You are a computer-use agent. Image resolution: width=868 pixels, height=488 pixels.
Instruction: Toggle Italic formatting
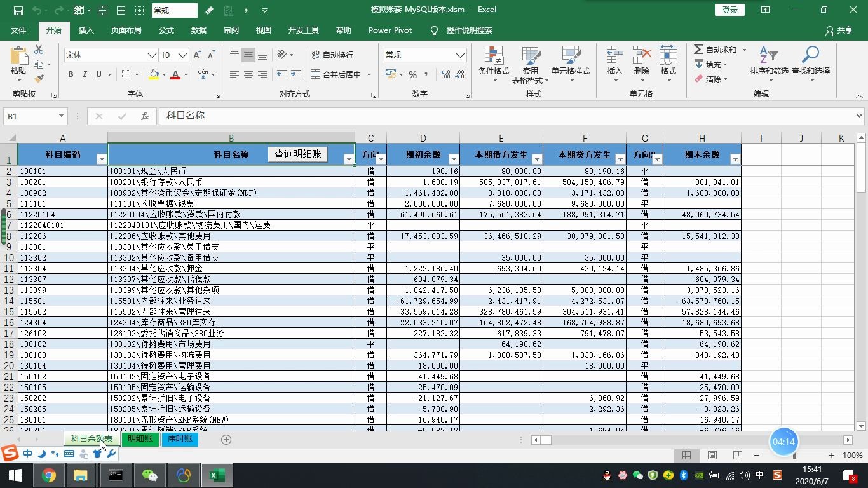(85, 75)
